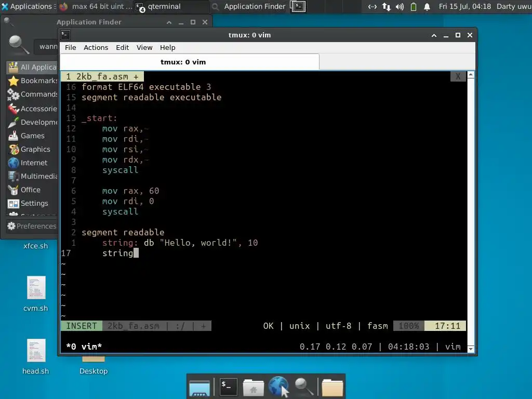Click the Preferences button in Application Finder
The height and width of the screenshot is (399, 532).
pos(32,226)
